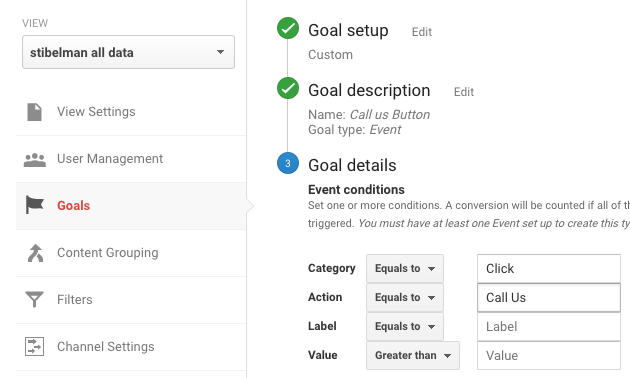Open the Category Equals to dropdown
The height and width of the screenshot is (378, 630).
coord(405,268)
